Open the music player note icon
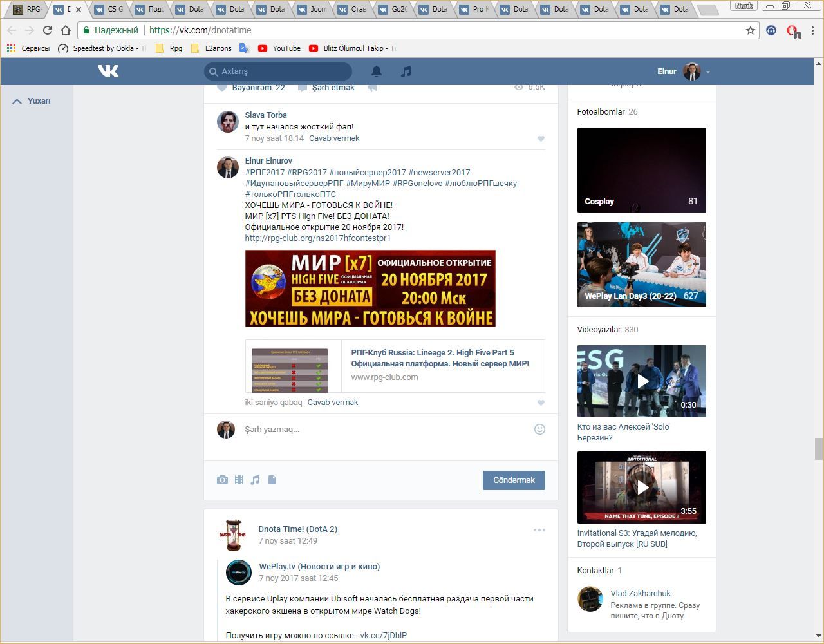This screenshot has width=824, height=644. (x=406, y=71)
